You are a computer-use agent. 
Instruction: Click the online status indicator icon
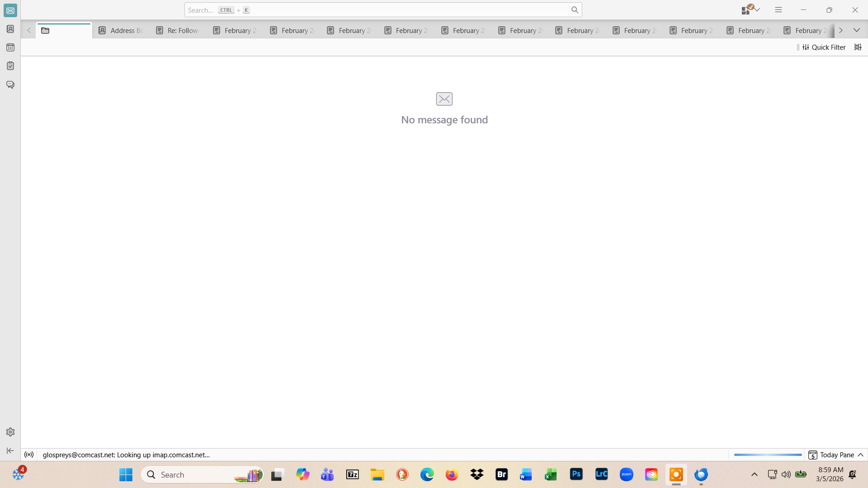click(29, 455)
